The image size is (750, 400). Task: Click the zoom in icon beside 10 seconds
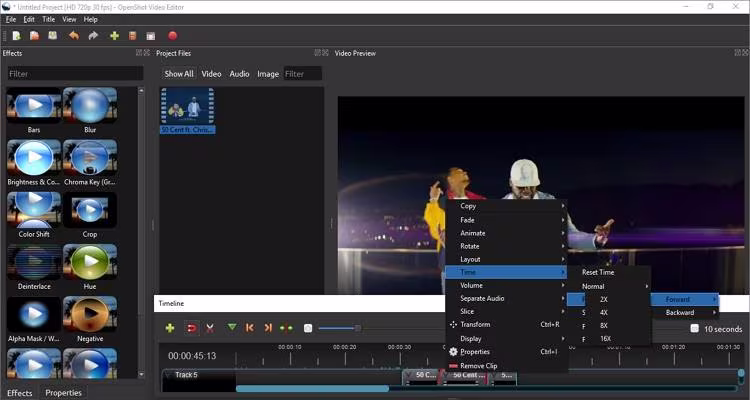[695, 328]
